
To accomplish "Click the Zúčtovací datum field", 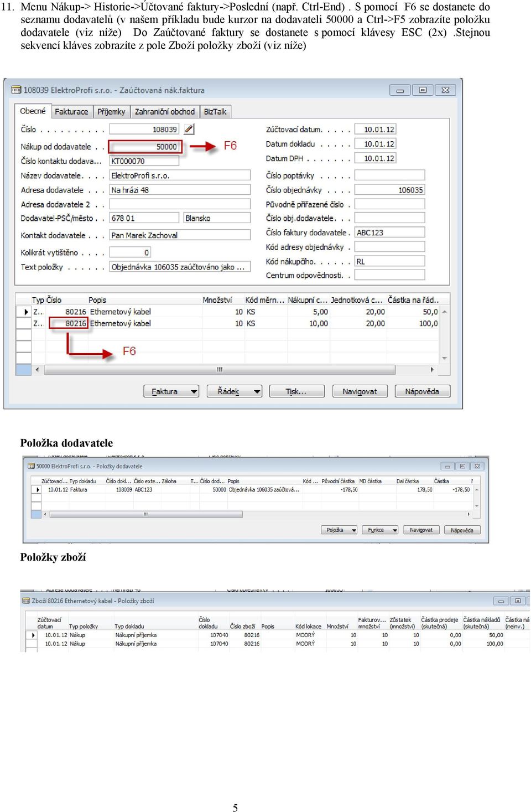I will point(375,130).
